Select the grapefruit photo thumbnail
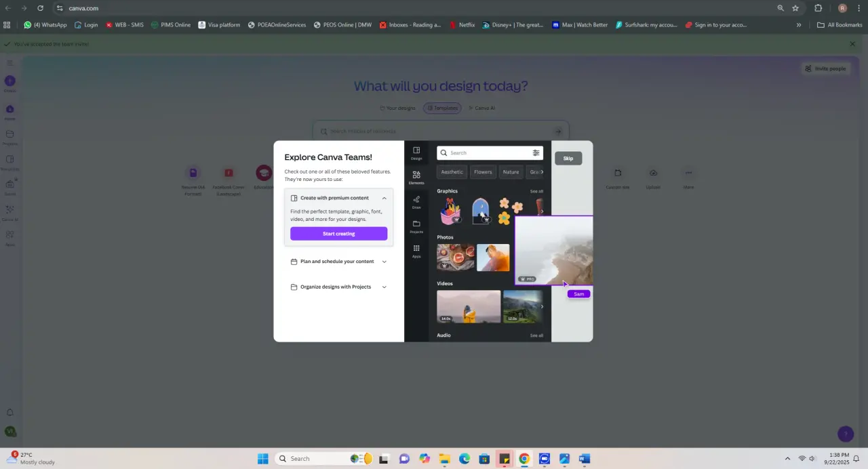This screenshot has width=868, height=469. pyautogui.click(x=455, y=258)
